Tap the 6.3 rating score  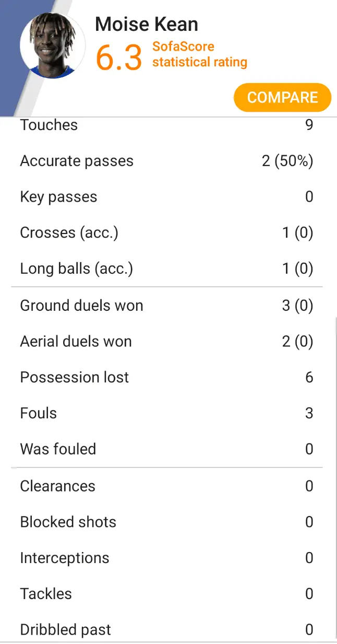(119, 57)
